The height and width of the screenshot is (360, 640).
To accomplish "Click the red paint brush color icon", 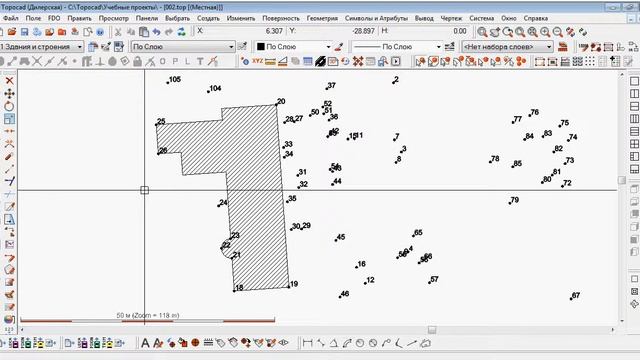I will point(338,47).
